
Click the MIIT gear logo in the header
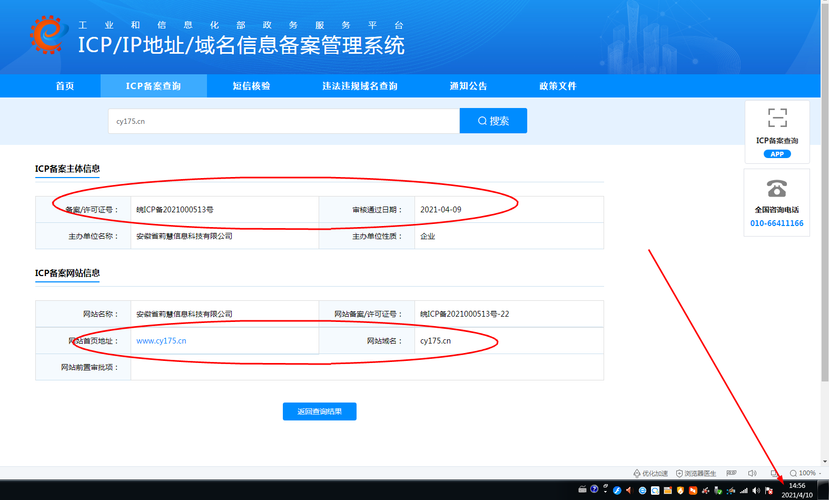point(48,34)
